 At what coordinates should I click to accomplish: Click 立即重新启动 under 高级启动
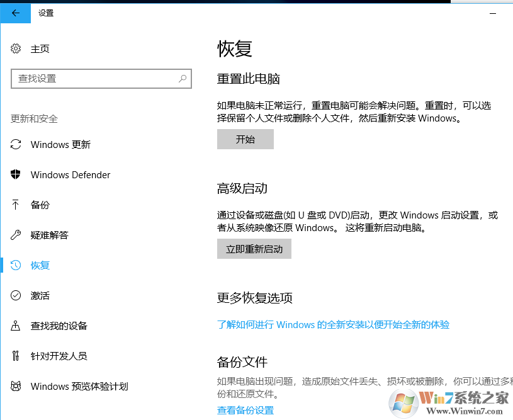point(254,249)
